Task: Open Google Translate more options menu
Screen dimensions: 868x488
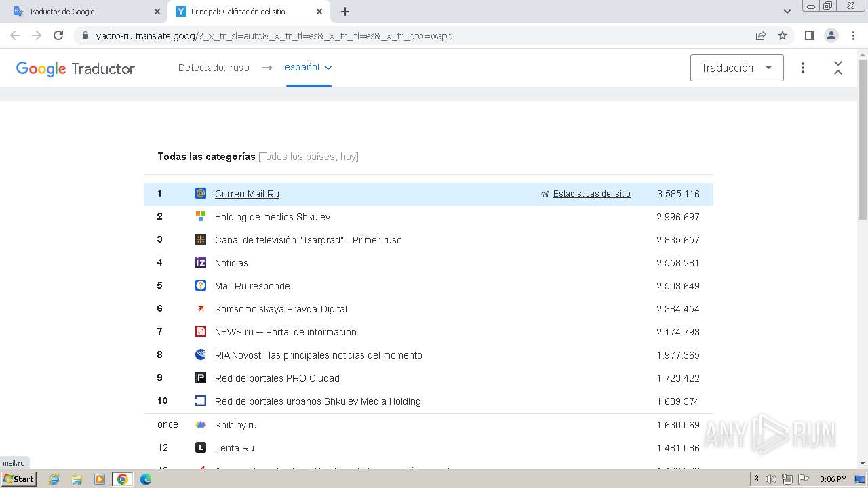Action: (803, 68)
